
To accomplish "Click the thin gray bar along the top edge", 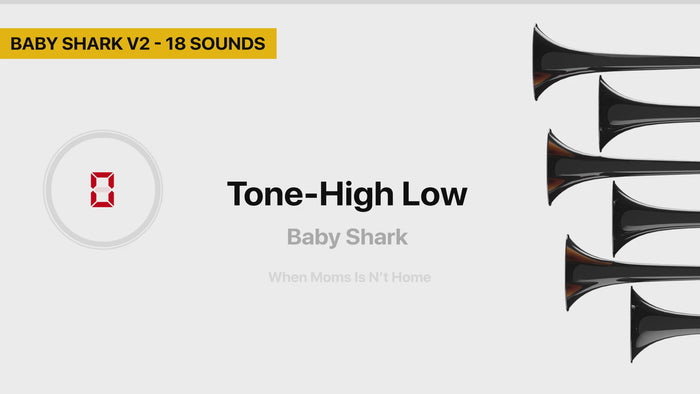I will (x=350, y=2).
